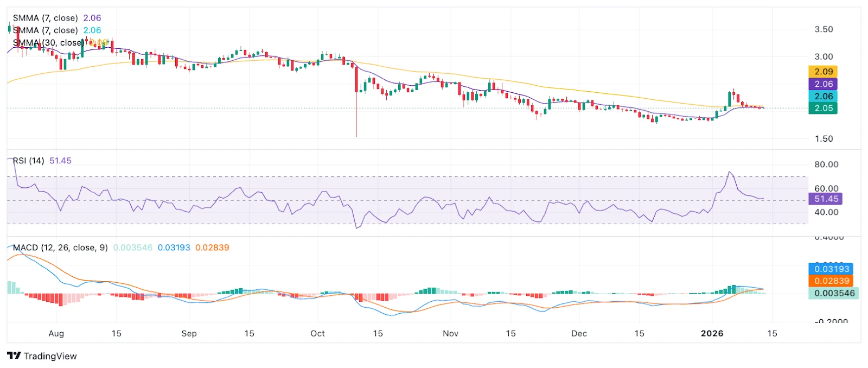Click the TradingView text link
Viewport: 868px width, 368px height.
tap(50, 356)
